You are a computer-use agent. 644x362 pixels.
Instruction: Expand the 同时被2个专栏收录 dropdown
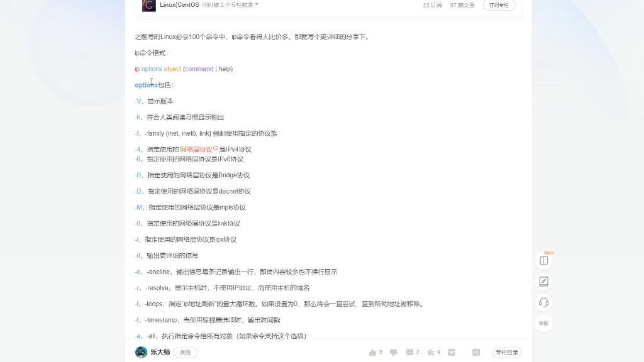[x=230, y=5]
